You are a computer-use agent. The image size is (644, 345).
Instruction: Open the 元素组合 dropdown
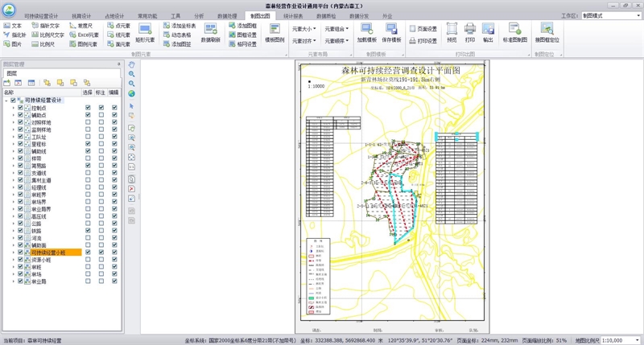pos(336,28)
